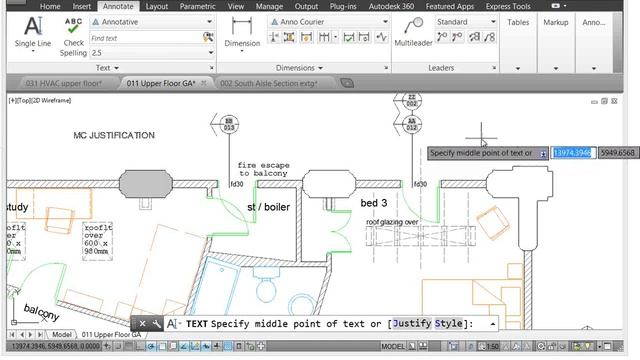Toggle Grid Display in status bar

[x=129, y=347]
